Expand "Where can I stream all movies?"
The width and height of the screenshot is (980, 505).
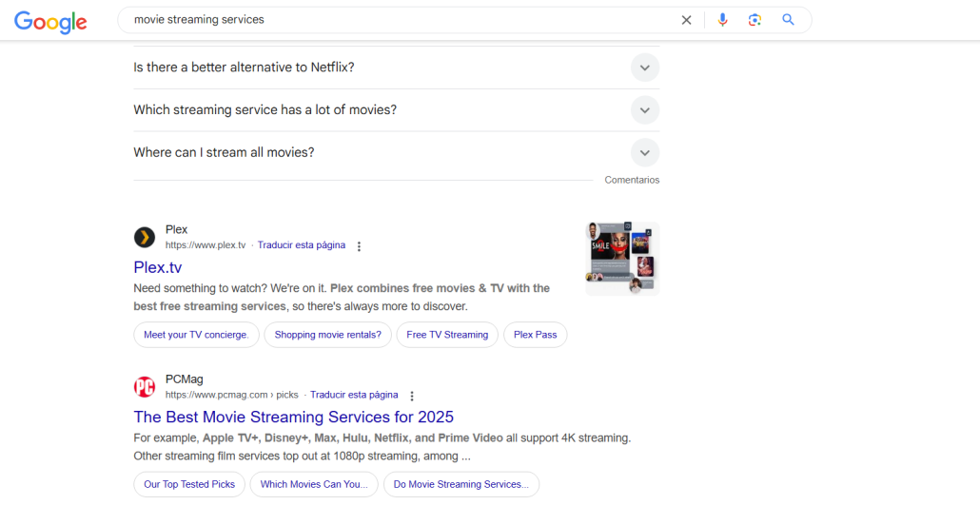pos(396,152)
